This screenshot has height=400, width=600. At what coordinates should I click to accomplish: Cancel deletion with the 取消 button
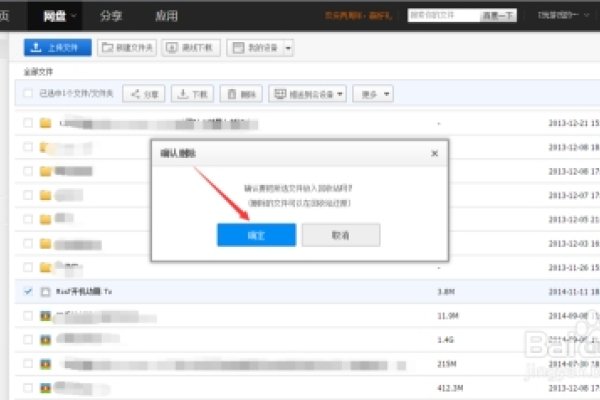tap(341, 235)
